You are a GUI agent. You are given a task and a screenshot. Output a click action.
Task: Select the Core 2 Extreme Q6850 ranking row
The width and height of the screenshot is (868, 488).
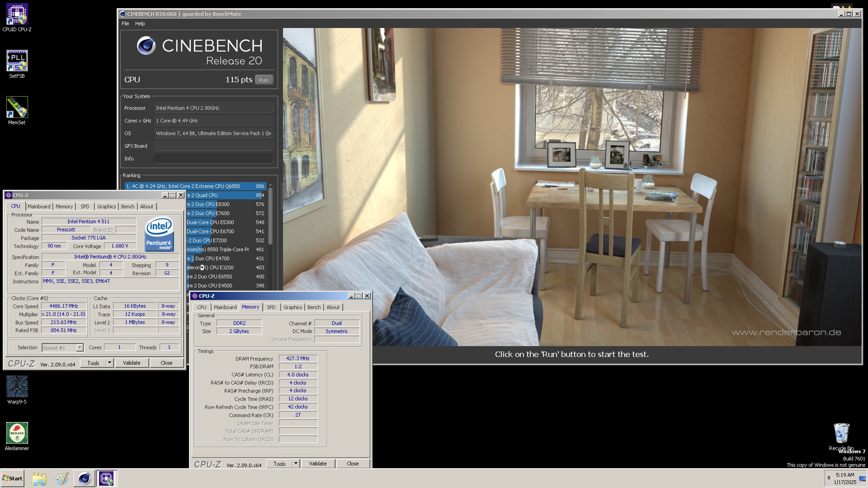coord(195,186)
